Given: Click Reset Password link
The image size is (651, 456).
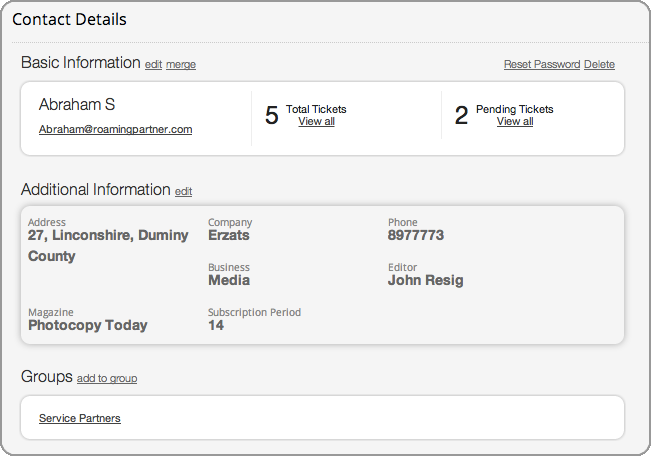Looking at the screenshot, I should (x=542, y=64).
